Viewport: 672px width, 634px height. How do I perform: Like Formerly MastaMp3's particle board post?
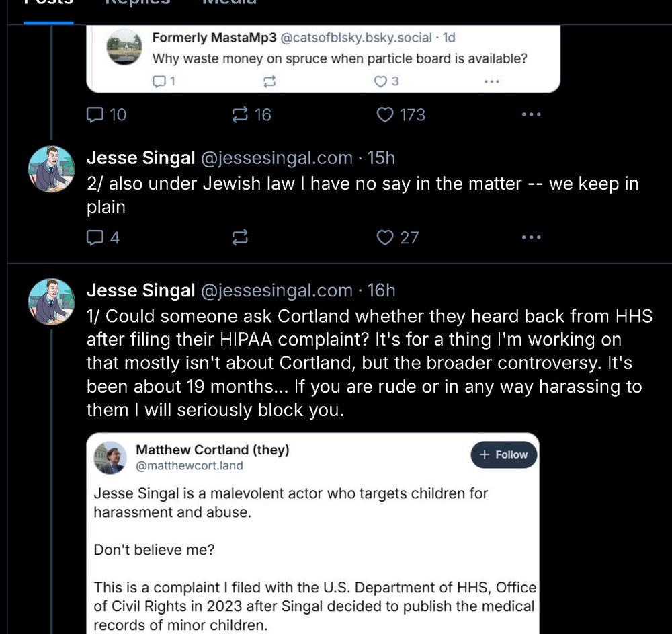tap(381, 81)
